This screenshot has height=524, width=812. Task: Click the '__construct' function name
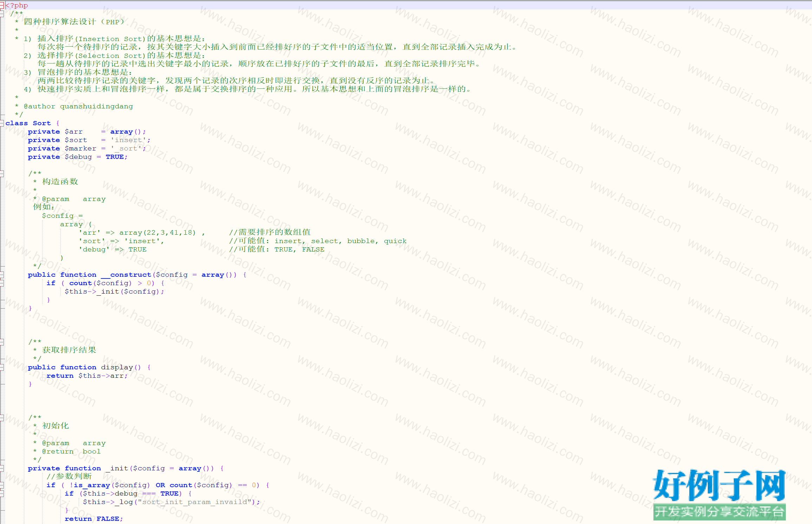pos(126,275)
